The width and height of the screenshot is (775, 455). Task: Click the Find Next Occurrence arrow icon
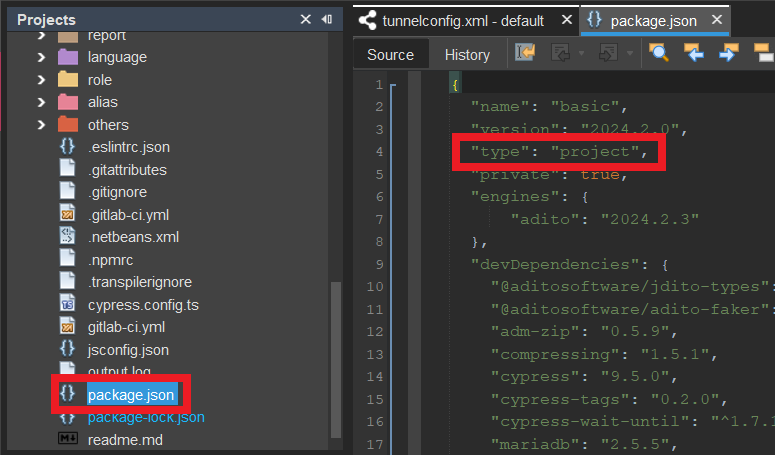(x=729, y=52)
